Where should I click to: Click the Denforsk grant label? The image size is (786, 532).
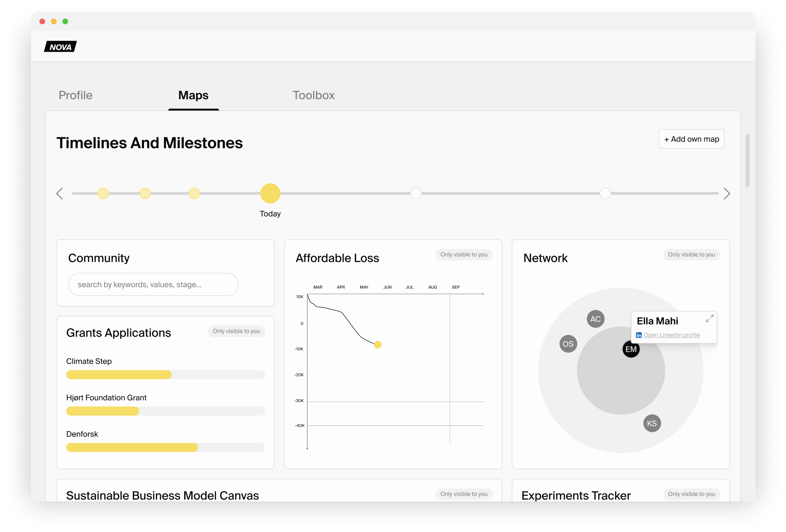(x=82, y=433)
